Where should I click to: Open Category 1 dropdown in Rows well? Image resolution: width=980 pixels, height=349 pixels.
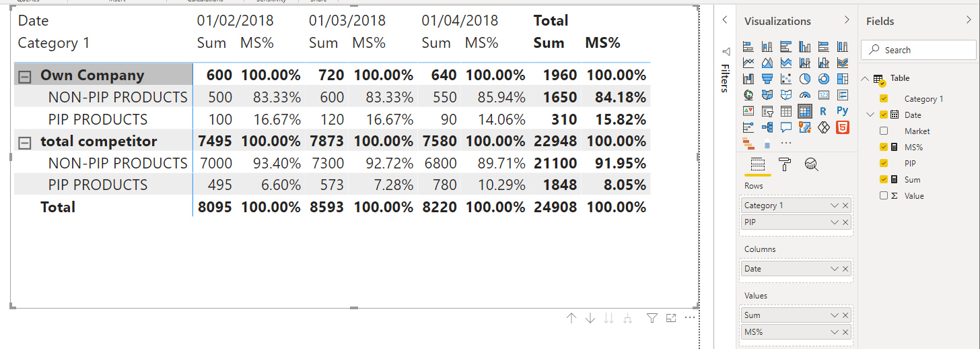coord(835,205)
